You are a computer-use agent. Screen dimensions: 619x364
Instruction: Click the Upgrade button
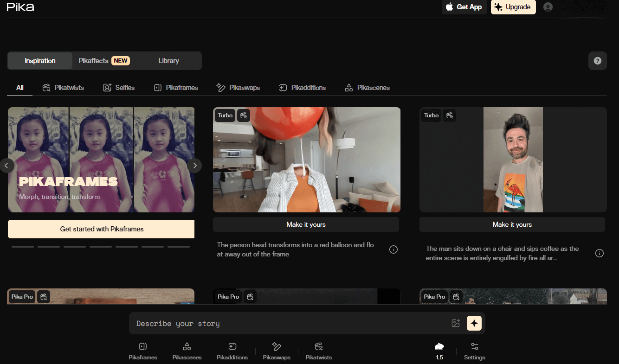point(513,7)
